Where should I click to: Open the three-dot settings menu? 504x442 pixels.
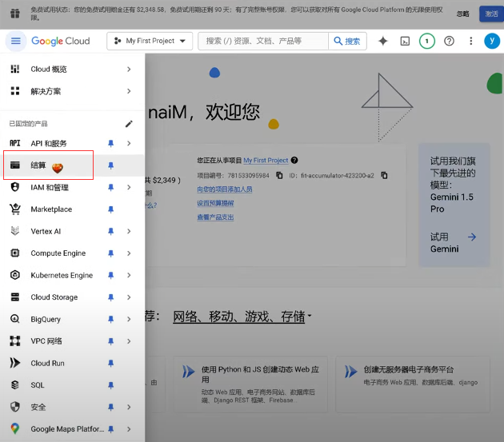[x=471, y=41]
